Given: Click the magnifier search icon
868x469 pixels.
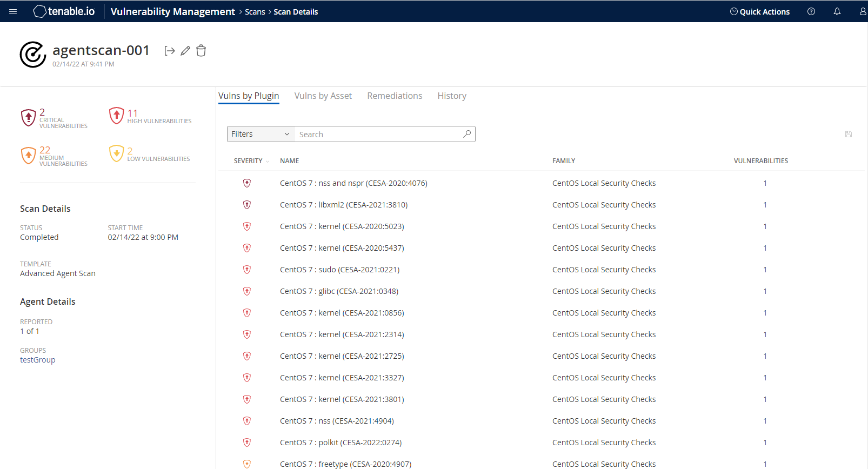Looking at the screenshot, I should point(467,134).
